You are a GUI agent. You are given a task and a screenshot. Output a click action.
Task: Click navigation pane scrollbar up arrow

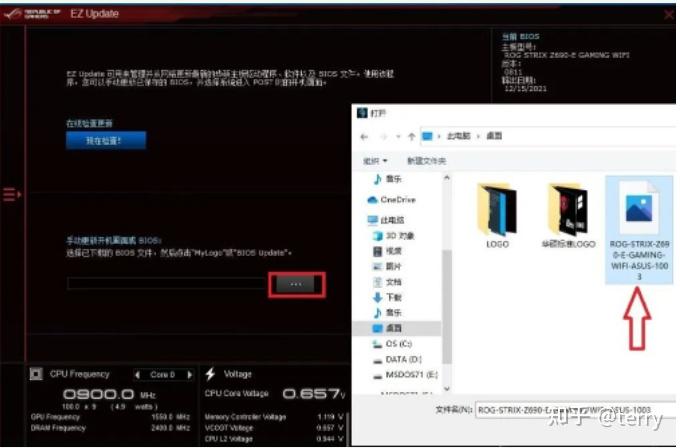tap(447, 177)
